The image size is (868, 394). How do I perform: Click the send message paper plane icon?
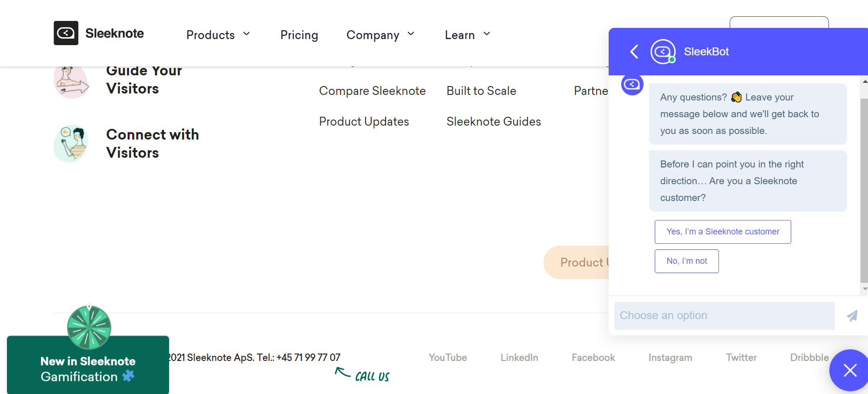[x=852, y=316]
